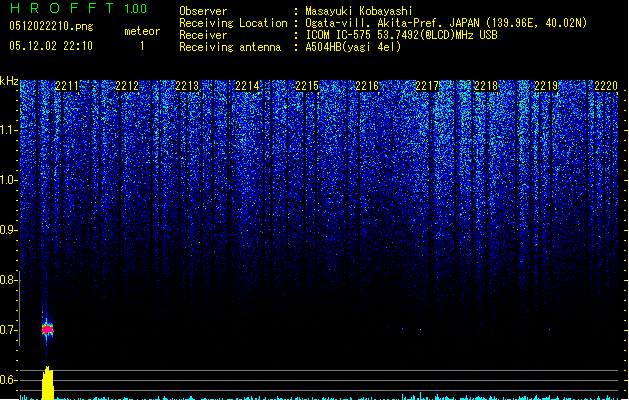Click time marker 2220
The height and width of the screenshot is (400, 629).
[606, 86]
